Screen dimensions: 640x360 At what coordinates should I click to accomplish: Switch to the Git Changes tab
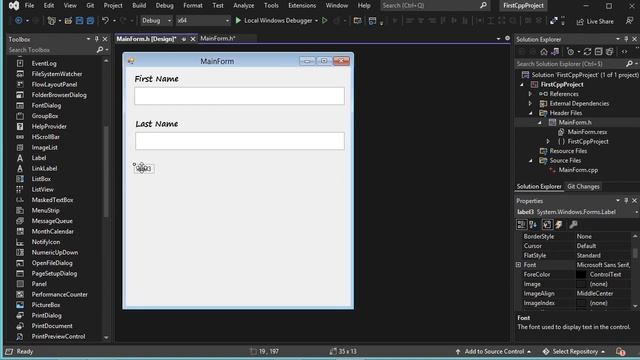point(583,187)
